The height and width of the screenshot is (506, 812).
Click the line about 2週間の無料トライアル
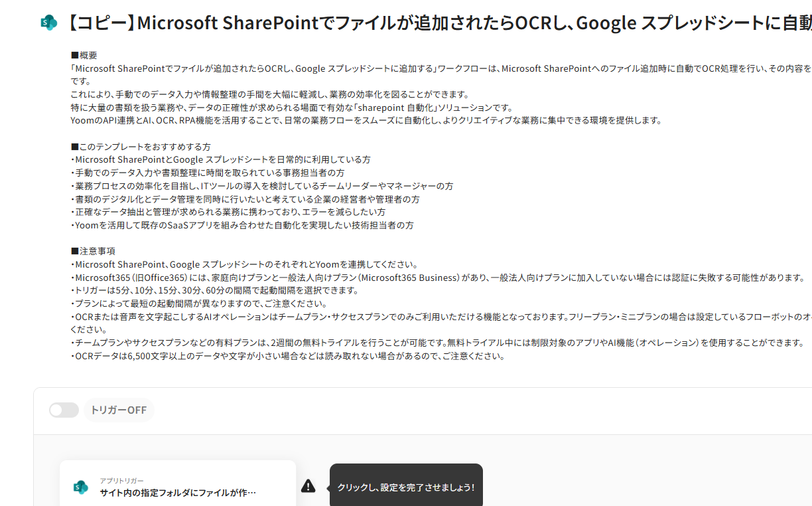437,343
